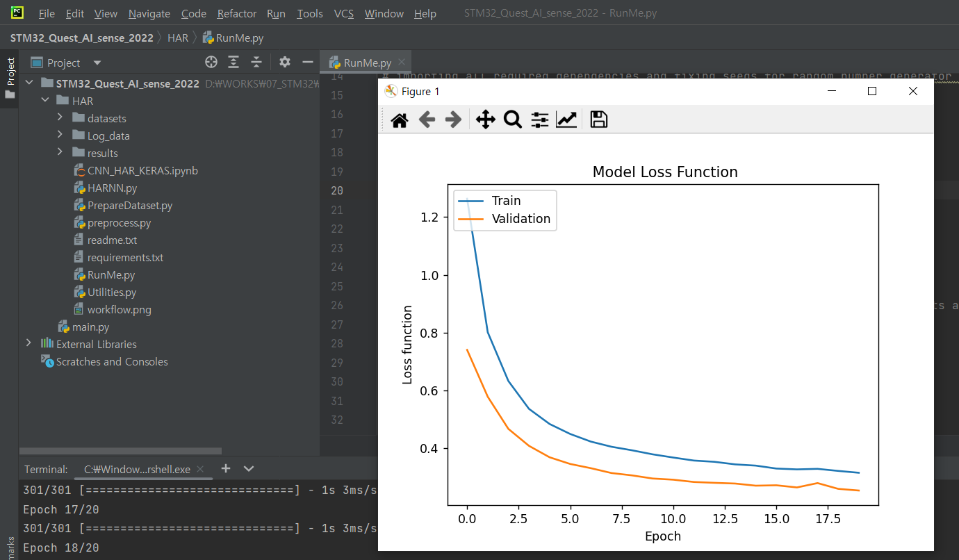Click the 'Model Loss Function' plot title

[665, 172]
